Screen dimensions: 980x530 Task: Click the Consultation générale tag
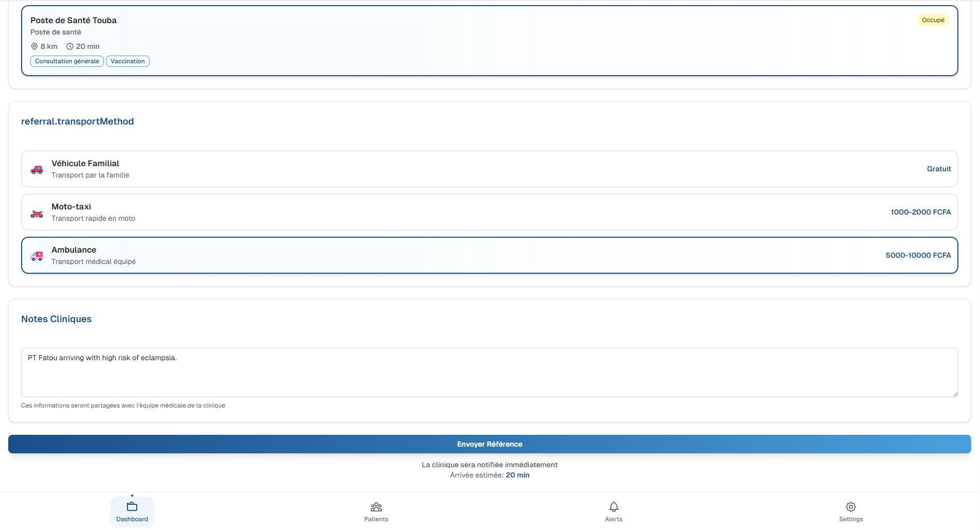(66, 61)
